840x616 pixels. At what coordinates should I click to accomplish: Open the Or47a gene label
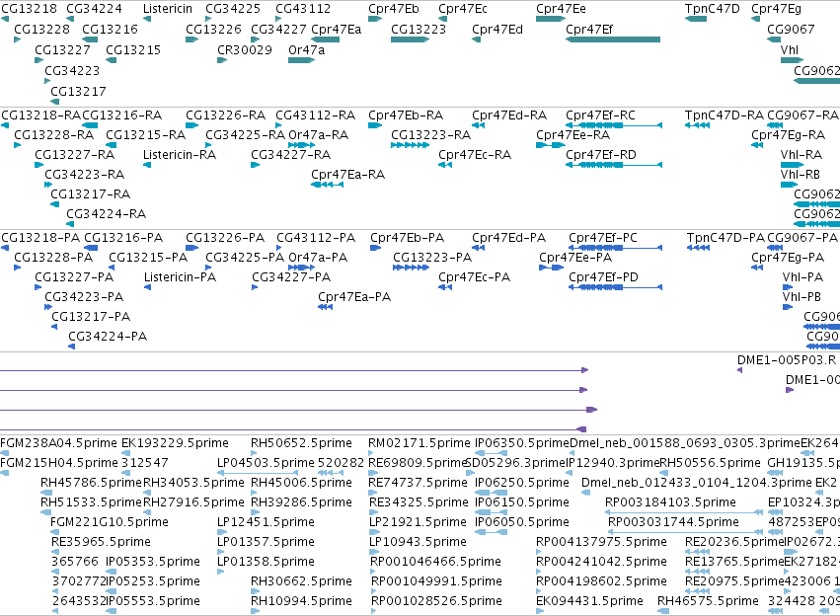click(x=306, y=49)
